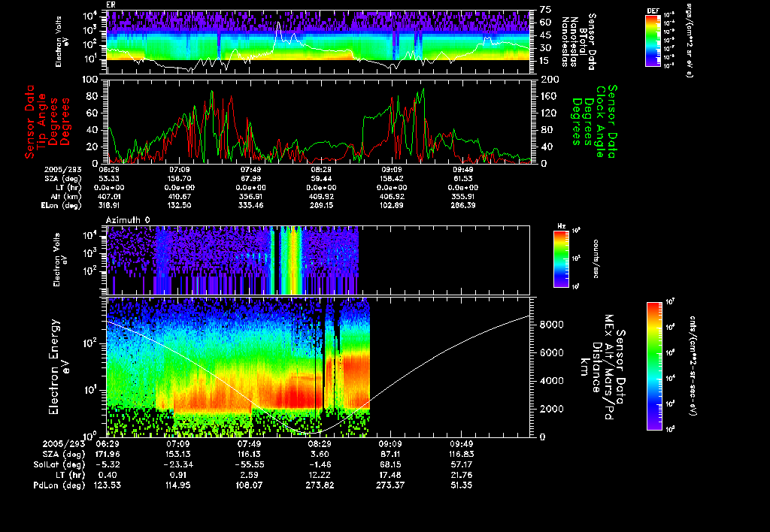The height and width of the screenshot is (532, 770).
Task: Click altitude value 407.01
Action: pyautogui.click(x=109, y=196)
